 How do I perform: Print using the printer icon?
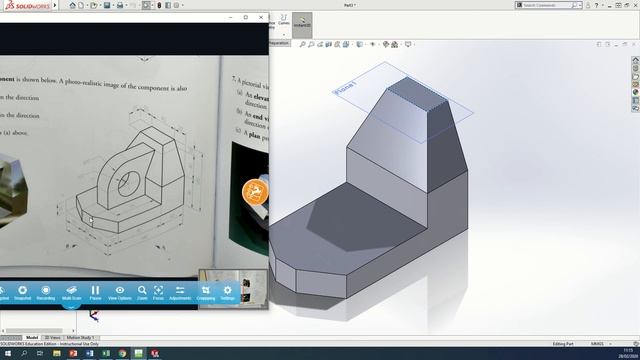pyautogui.click(x=120, y=5)
